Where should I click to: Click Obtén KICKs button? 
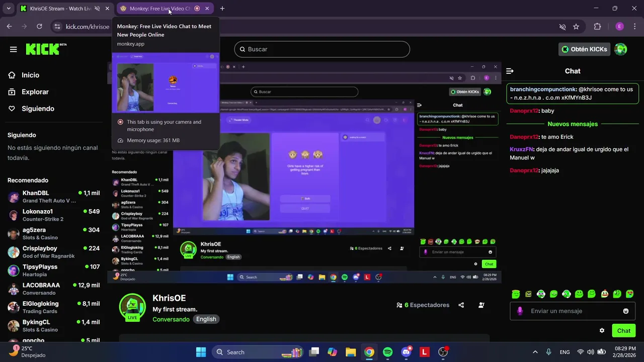[x=585, y=49]
